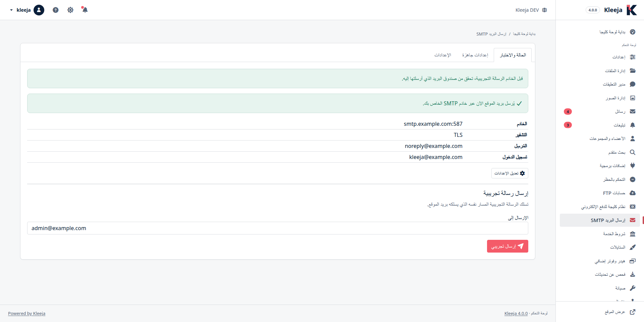Open image management picture icon
The image size is (644, 322).
[633, 98]
